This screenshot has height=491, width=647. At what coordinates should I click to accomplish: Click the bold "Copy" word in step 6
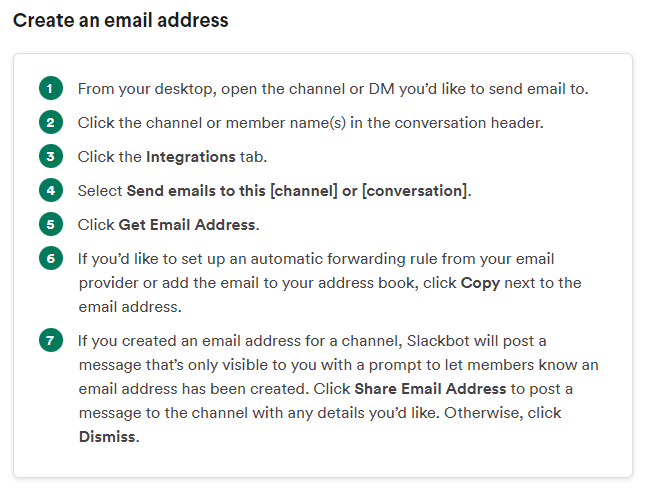(480, 283)
